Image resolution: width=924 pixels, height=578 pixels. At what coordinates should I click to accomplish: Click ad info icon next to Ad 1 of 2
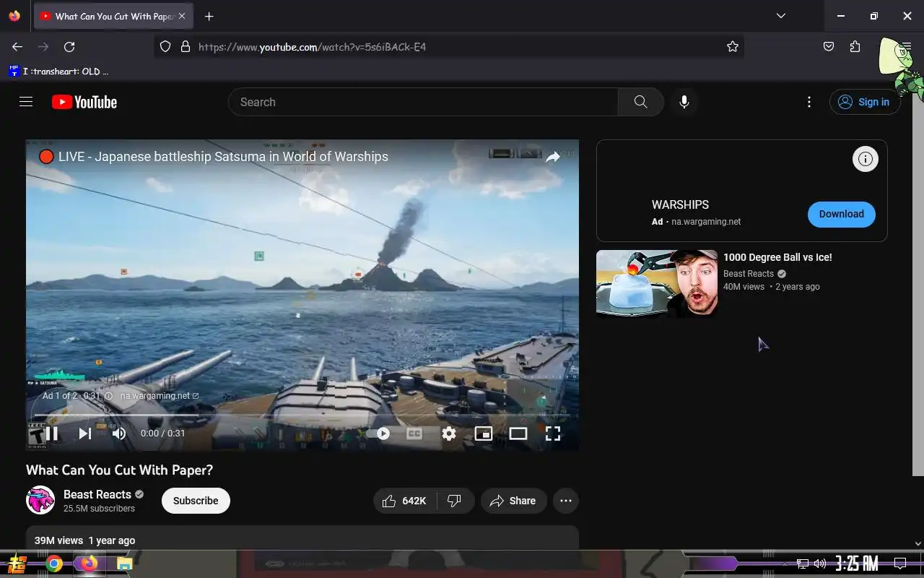(x=109, y=396)
